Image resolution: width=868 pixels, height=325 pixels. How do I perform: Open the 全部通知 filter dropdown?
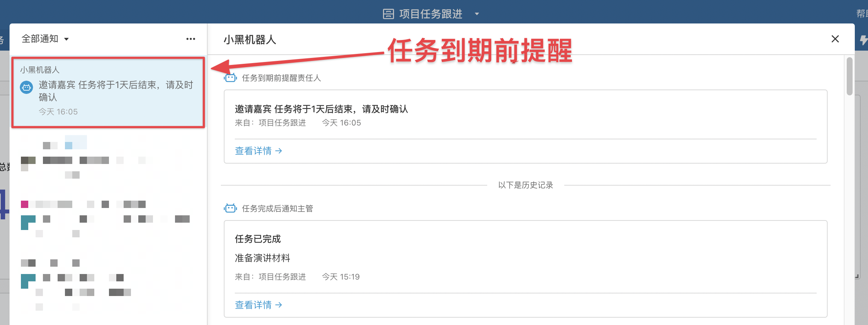coord(45,39)
